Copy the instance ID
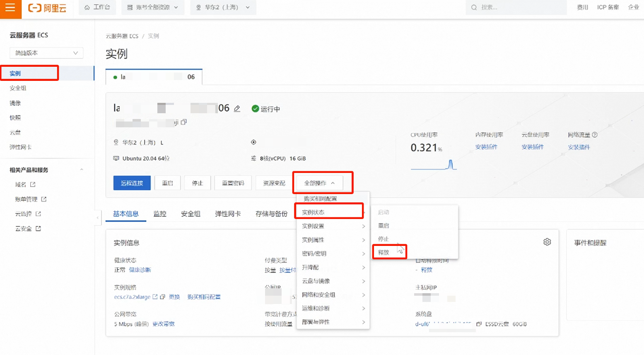 184,122
